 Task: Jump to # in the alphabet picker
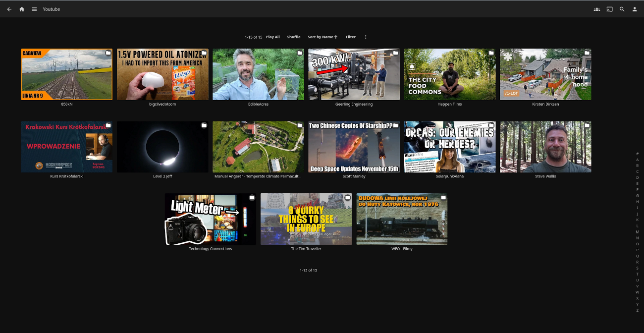pyautogui.click(x=638, y=154)
